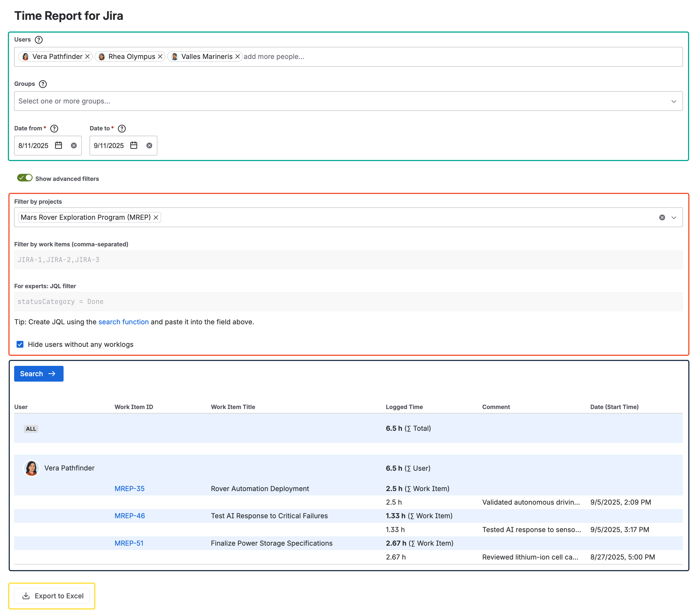697x616 pixels.
Task: Expand the Groups dropdown
Action: click(673, 102)
